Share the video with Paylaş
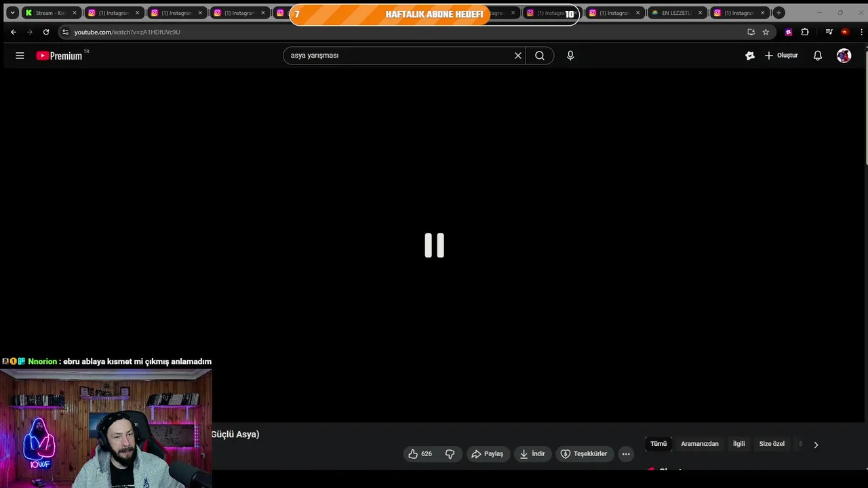The width and height of the screenshot is (868, 488). (488, 454)
